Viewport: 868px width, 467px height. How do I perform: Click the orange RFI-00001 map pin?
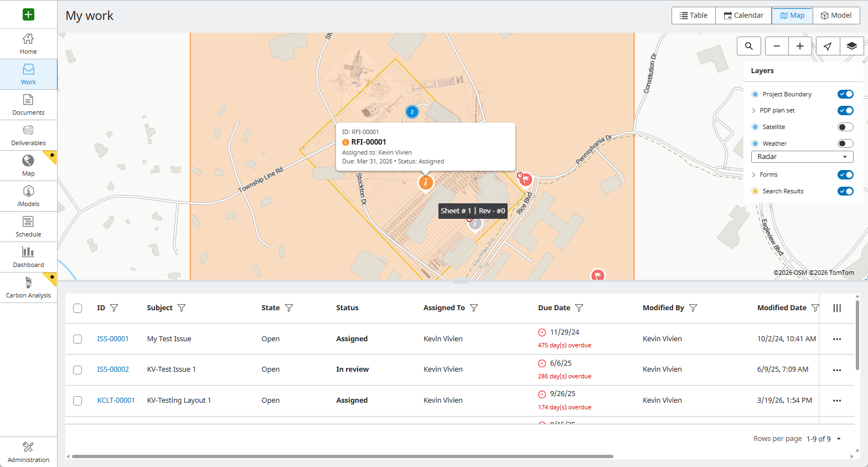click(x=425, y=182)
